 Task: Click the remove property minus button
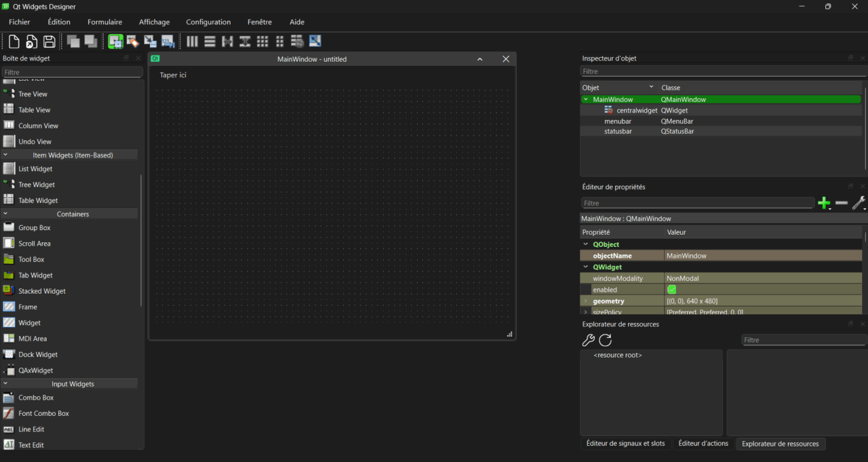pos(841,202)
